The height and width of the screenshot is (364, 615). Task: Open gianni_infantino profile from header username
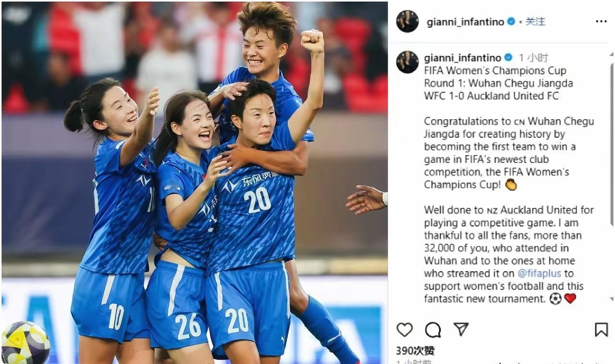pyautogui.click(x=465, y=22)
